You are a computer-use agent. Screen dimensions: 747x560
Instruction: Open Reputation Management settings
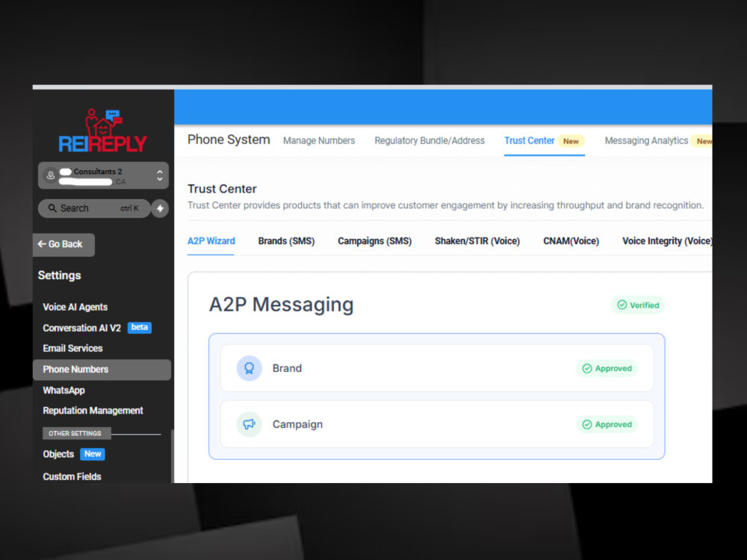pyautogui.click(x=93, y=411)
